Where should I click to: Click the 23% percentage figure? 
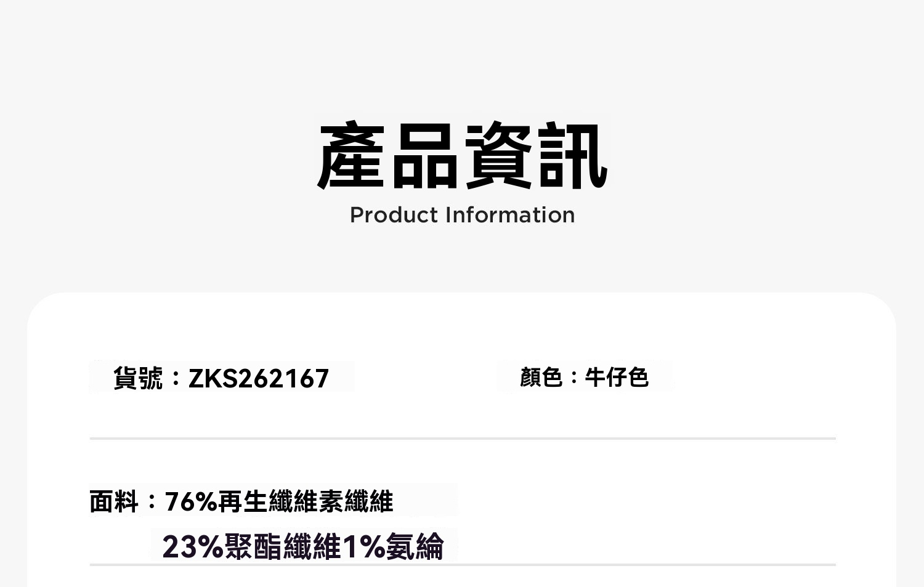(x=193, y=546)
